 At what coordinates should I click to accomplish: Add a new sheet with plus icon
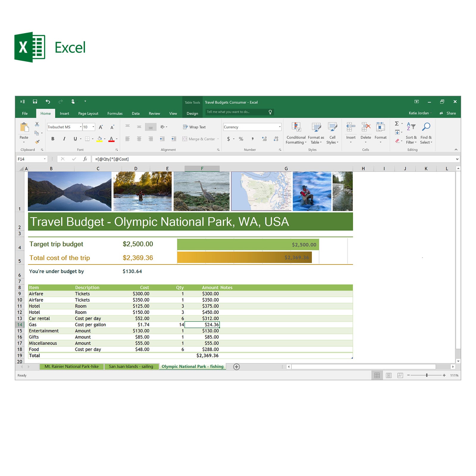point(237,367)
